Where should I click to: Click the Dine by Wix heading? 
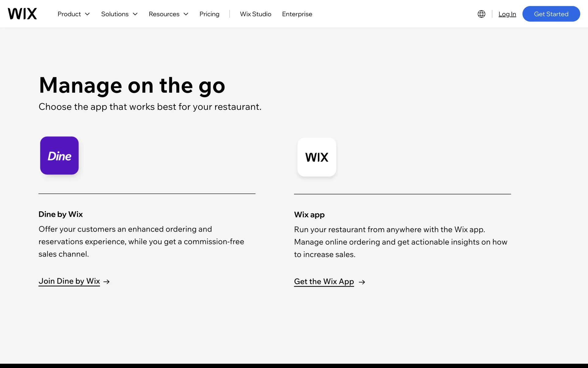pos(61,214)
